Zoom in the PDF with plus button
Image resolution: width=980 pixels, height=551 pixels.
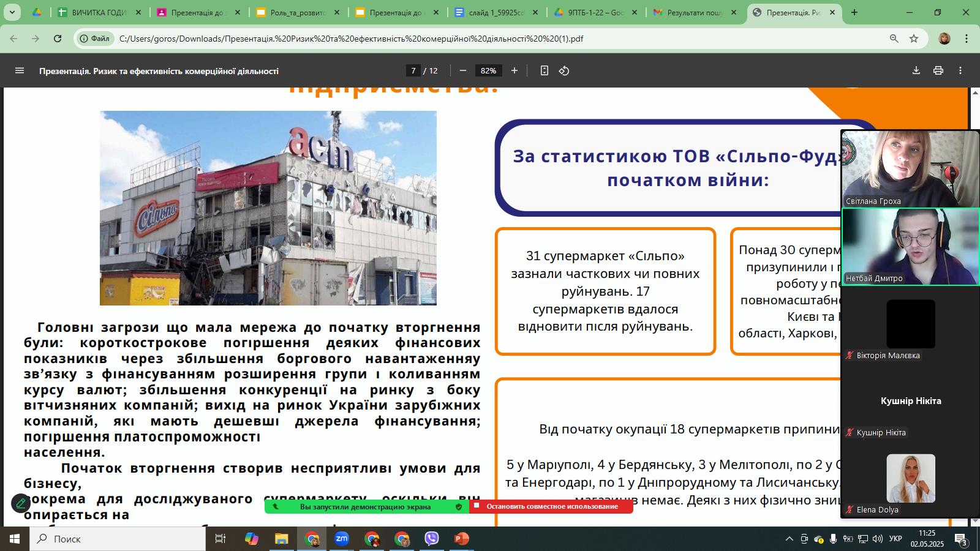(514, 70)
